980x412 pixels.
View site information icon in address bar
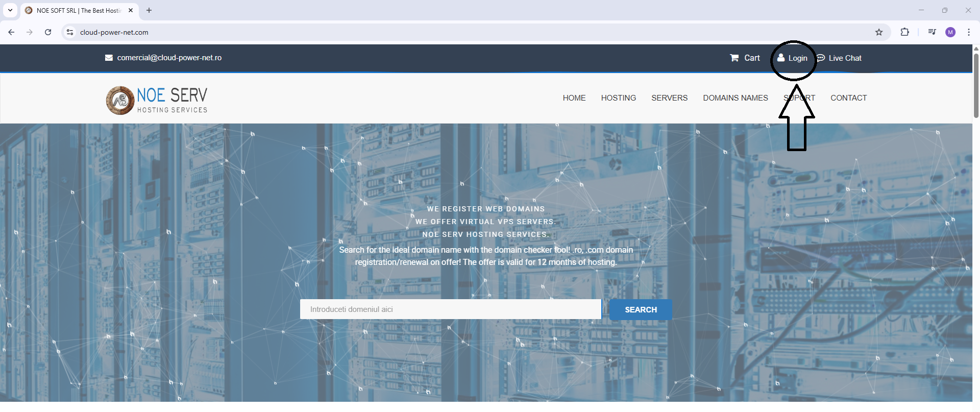click(x=70, y=32)
